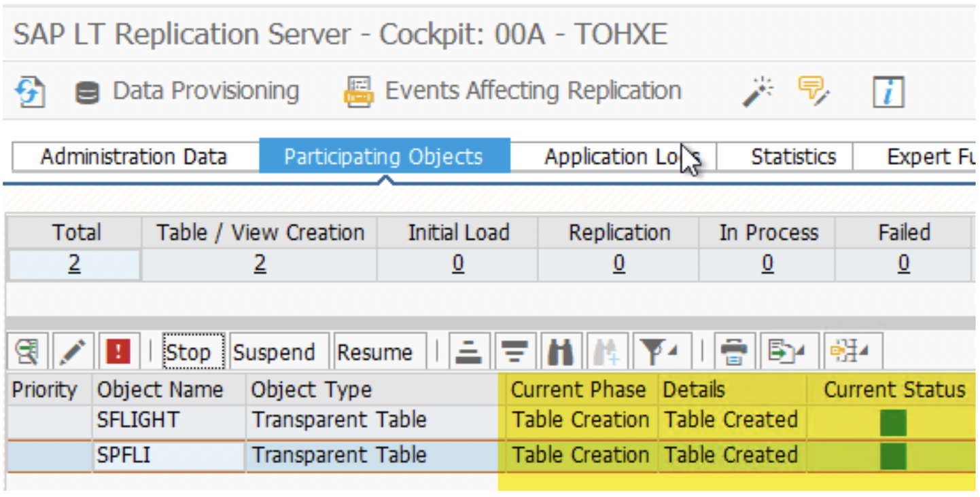980x497 pixels.
Task: Click Replication count 0
Action: click(619, 263)
